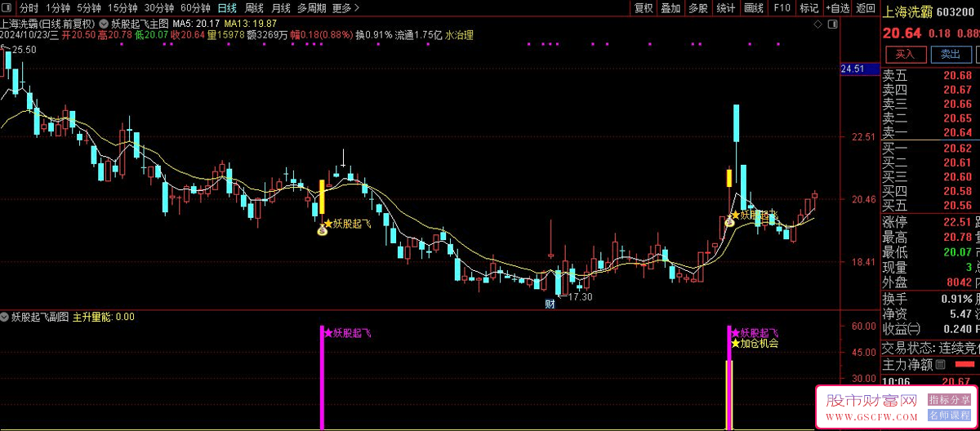Click the 画线 drawing tool button

753,8
